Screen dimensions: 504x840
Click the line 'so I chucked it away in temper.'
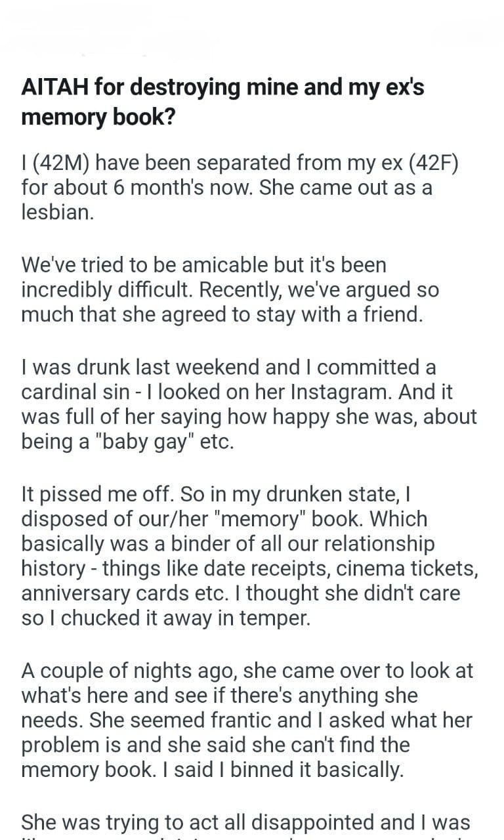pos(165,618)
